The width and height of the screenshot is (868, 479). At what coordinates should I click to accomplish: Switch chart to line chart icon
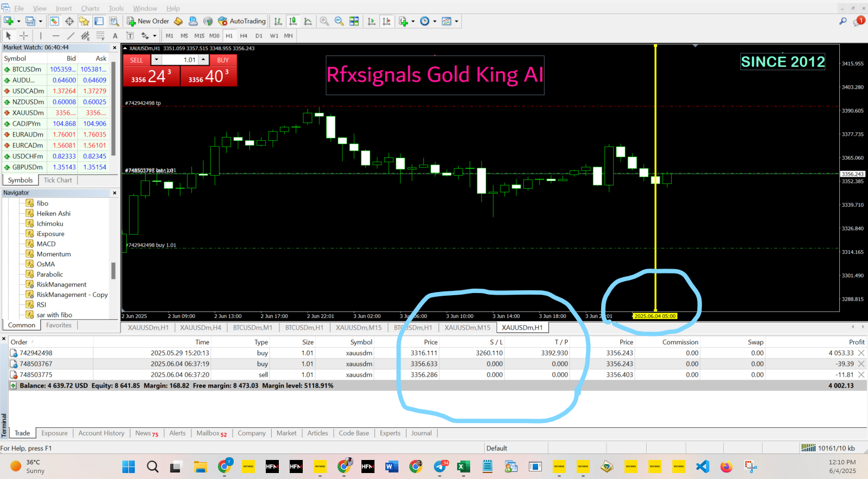(x=308, y=21)
